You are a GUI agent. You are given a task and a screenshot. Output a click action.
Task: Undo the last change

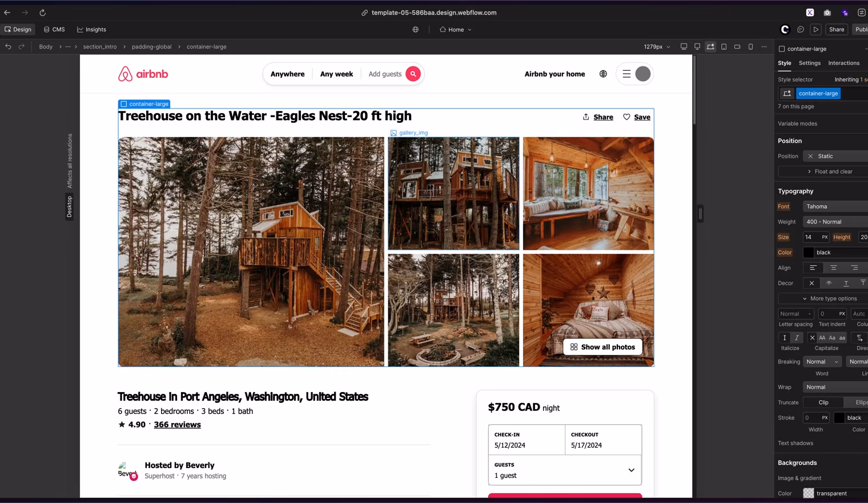tap(8, 47)
